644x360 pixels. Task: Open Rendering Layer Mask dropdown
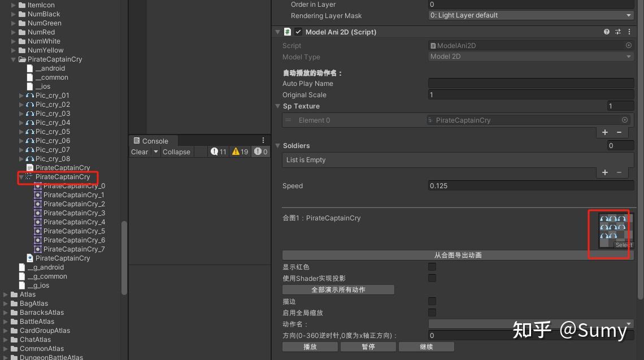point(530,15)
